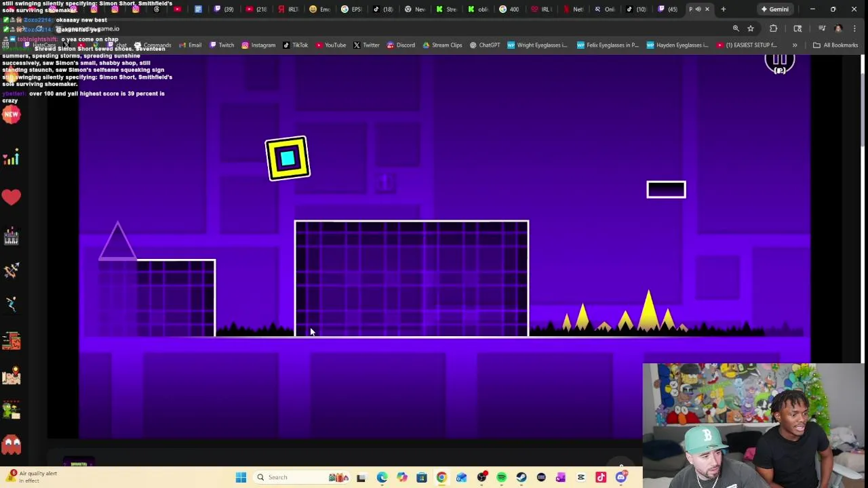Open a new browser tab with plus
The width and height of the screenshot is (868, 488).
[x=723, y=9]
